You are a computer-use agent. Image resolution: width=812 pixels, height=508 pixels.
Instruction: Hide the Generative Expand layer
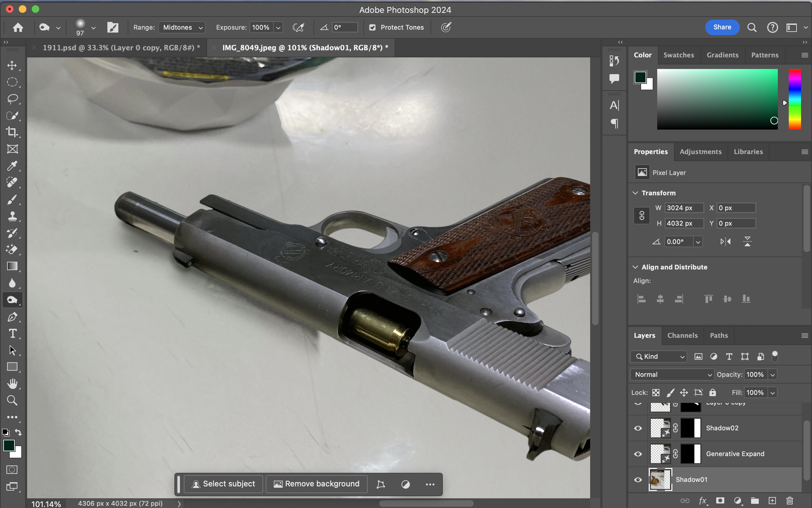tap(638, 454)
